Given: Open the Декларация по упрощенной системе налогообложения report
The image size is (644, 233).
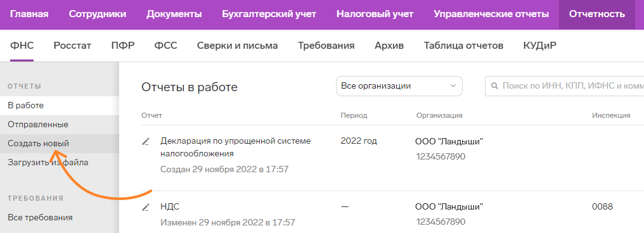Looking at the screenshot, I should 235,148.
